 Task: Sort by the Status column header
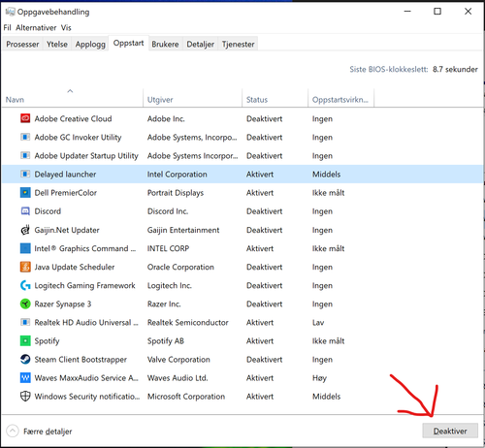click(x=275, y=98)
